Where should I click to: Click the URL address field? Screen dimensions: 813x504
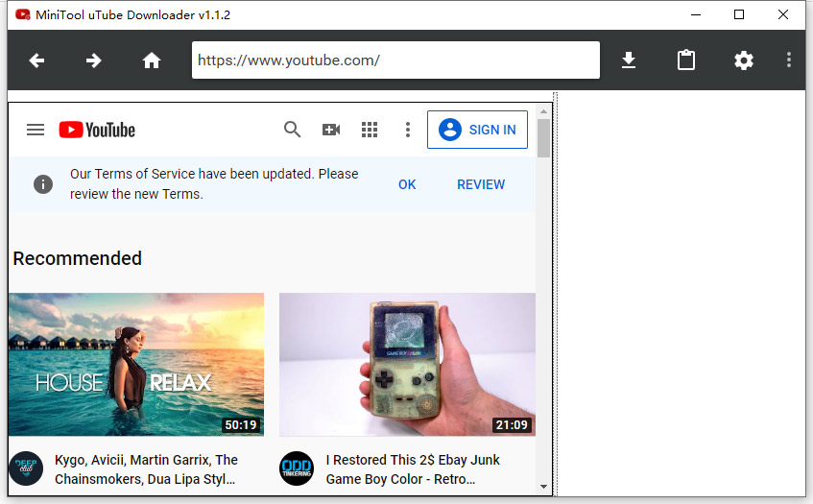(x=395, y=60)
